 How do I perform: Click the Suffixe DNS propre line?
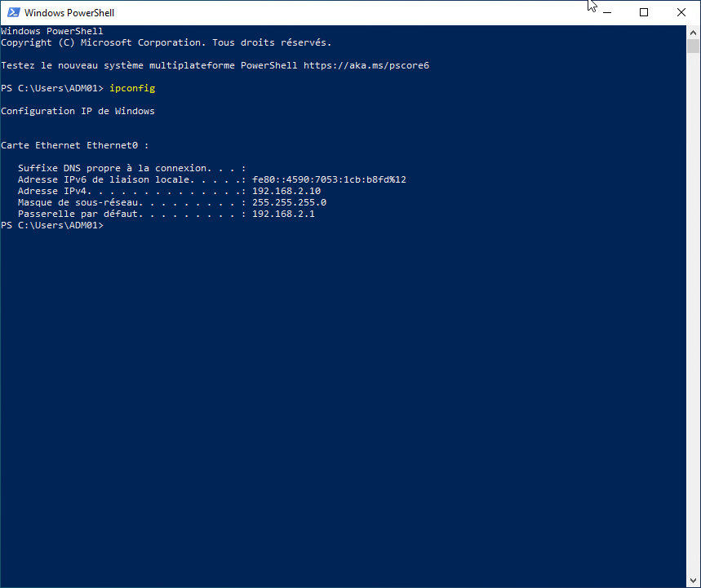click(x=131, y=168)
